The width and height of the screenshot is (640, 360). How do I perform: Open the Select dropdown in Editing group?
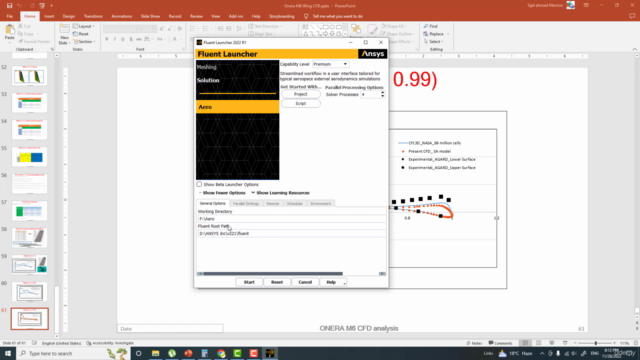tap(433, 42)
